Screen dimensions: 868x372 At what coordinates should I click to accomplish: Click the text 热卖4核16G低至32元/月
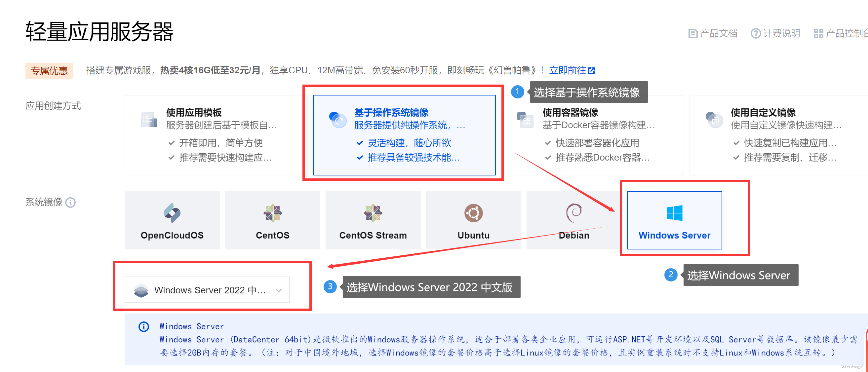210,70
